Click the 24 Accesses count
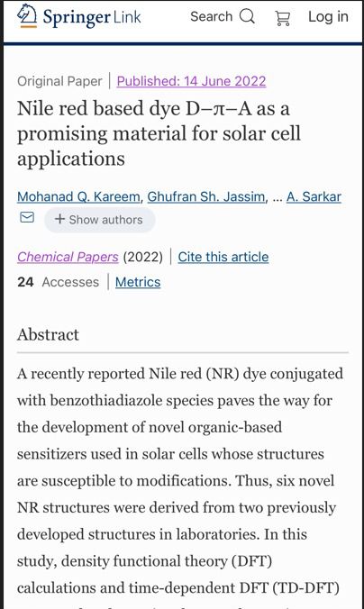 (58, 282)
